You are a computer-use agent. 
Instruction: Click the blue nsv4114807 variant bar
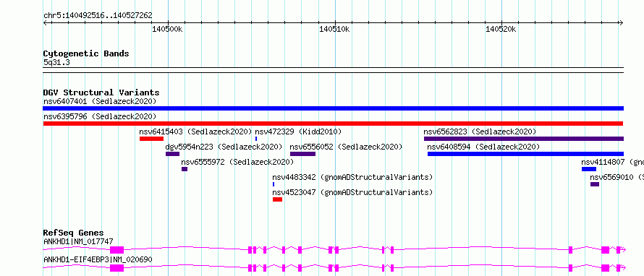(x=588, y=169)
